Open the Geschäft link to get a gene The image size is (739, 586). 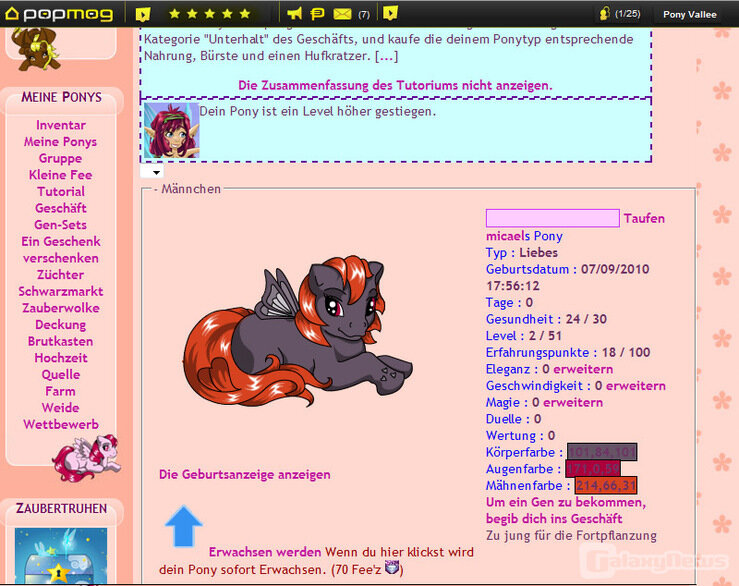(566, 511)
